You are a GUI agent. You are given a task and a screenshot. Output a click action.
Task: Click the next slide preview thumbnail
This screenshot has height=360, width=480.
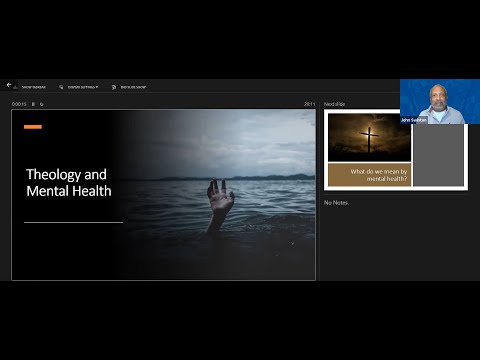[x=396, y=150]
